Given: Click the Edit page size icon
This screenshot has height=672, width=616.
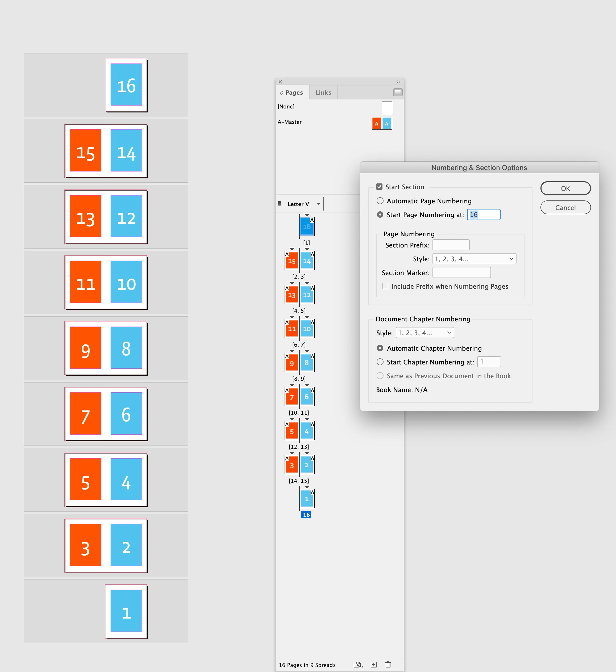Looking at the screenshot, I should tap(358, 664).
